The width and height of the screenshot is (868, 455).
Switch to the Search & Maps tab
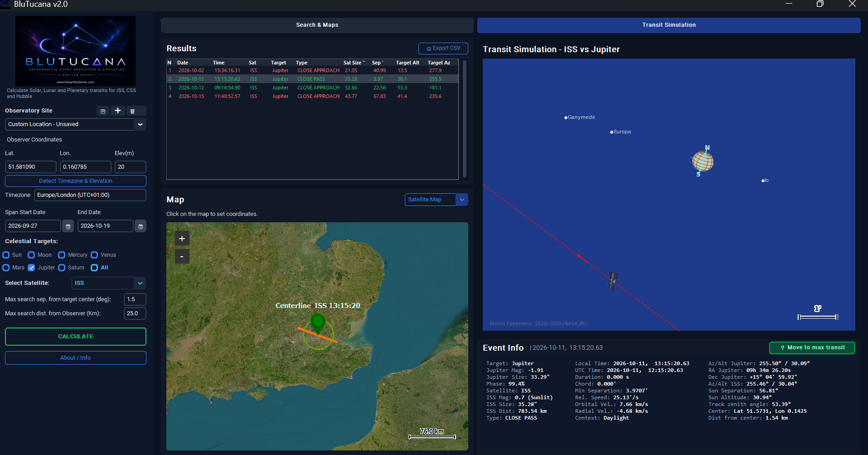[317, 25]
